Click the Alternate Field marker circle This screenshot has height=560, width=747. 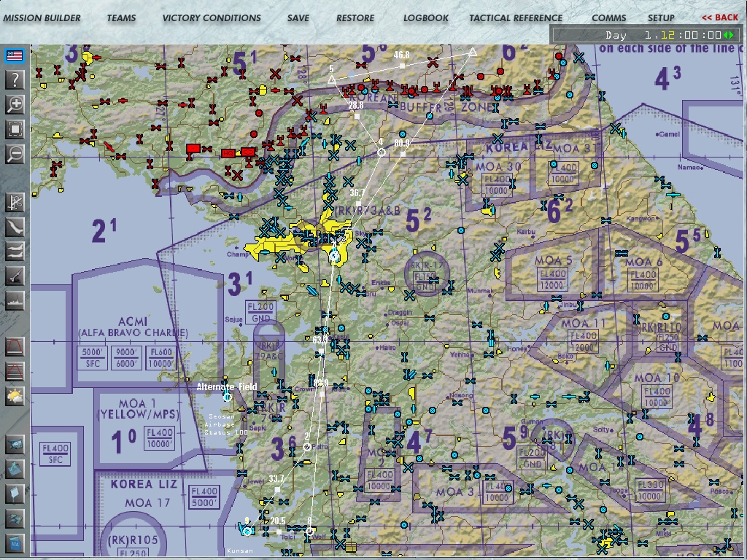click(x=228, y=397)
